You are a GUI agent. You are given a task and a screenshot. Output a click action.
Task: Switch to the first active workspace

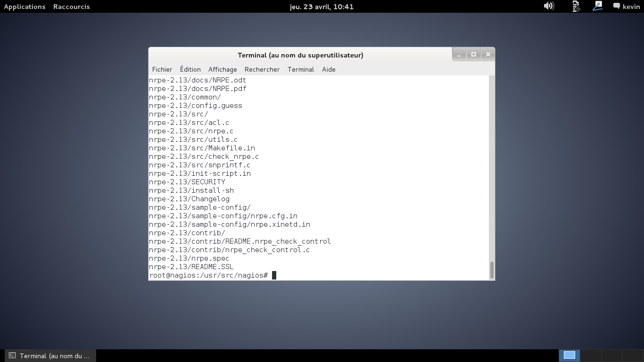click(570, 355)
